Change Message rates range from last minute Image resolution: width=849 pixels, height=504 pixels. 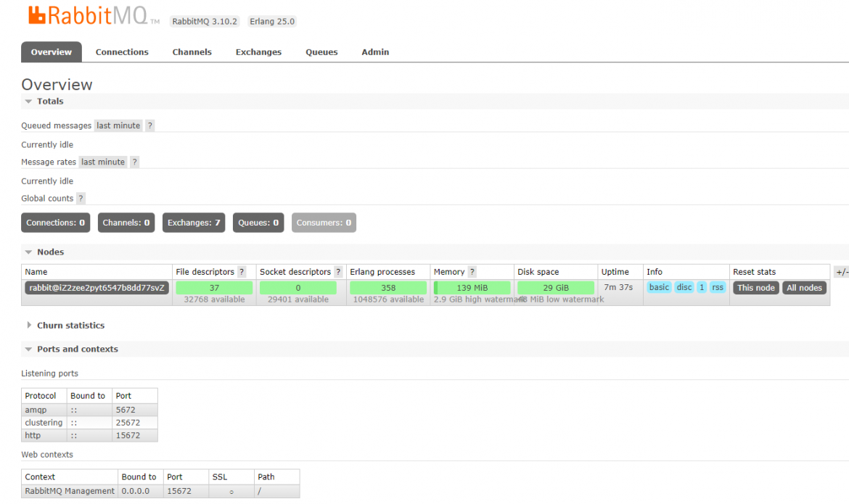[x=103, y=162]
